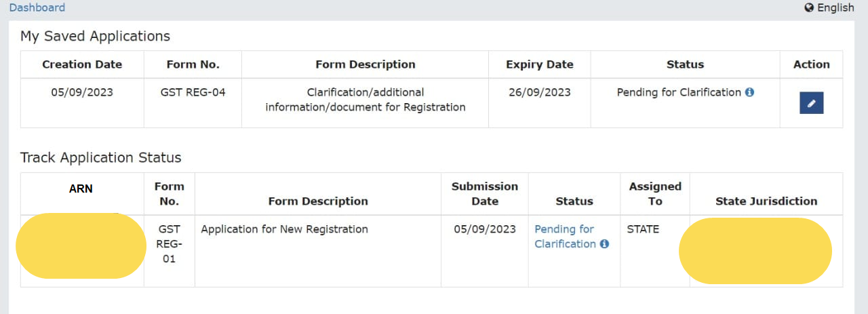
Task: Select the GST REG-04 form number cell
Action: coord(193,92)
